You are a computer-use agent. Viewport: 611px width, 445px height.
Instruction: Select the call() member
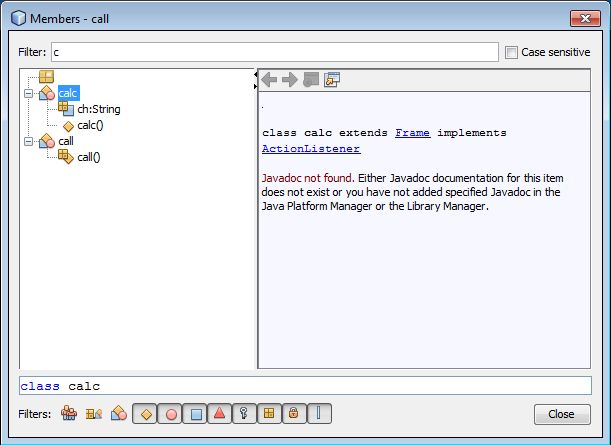(89, 157)
